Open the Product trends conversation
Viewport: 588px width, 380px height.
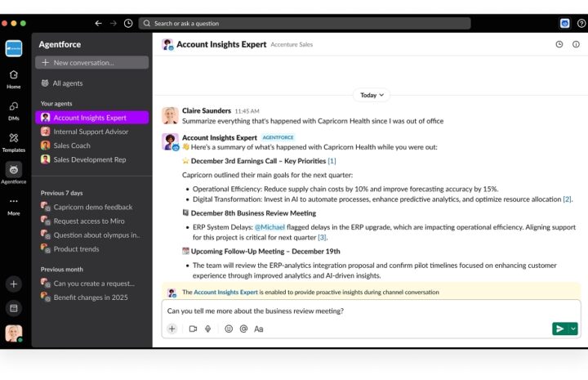coord(91,248)
